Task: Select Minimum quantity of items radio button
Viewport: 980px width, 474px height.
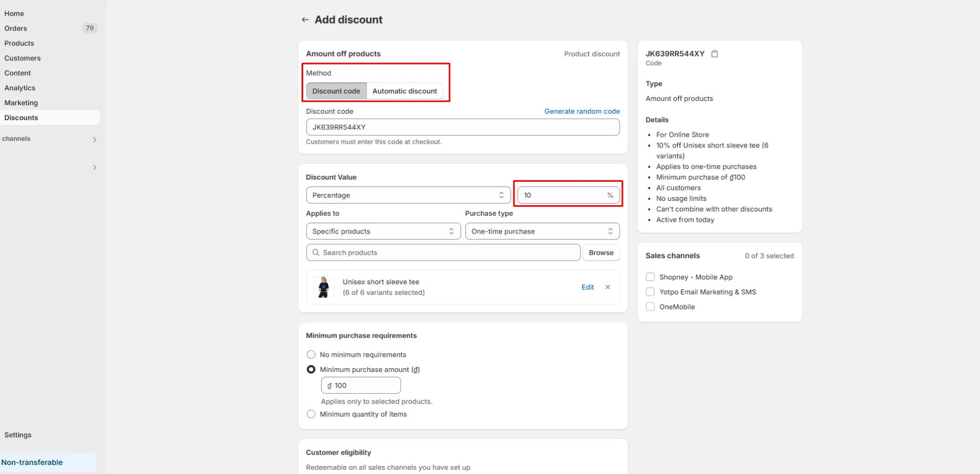Action: [311, 414]
